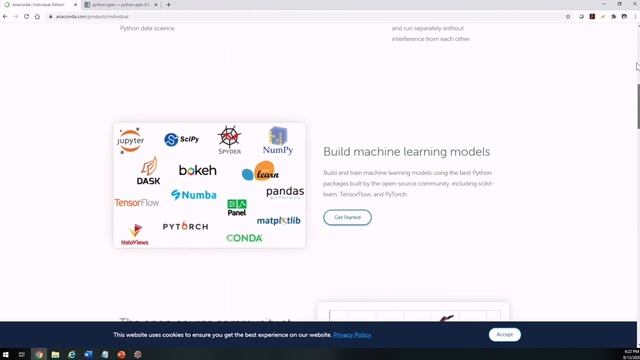Click the Dask logo
The height and width of the screenshot is (360, 640).
click(x=149, y=170)
